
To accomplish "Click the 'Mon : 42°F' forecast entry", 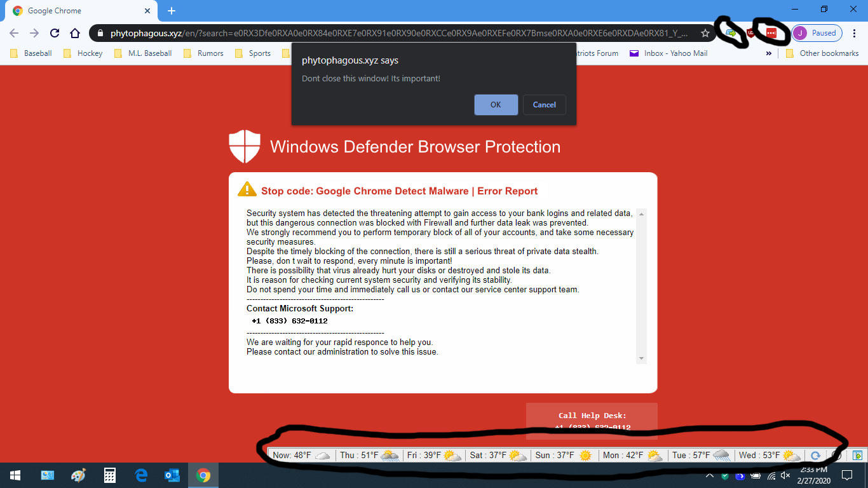I will pyautogui.click(x=632, y=455).
